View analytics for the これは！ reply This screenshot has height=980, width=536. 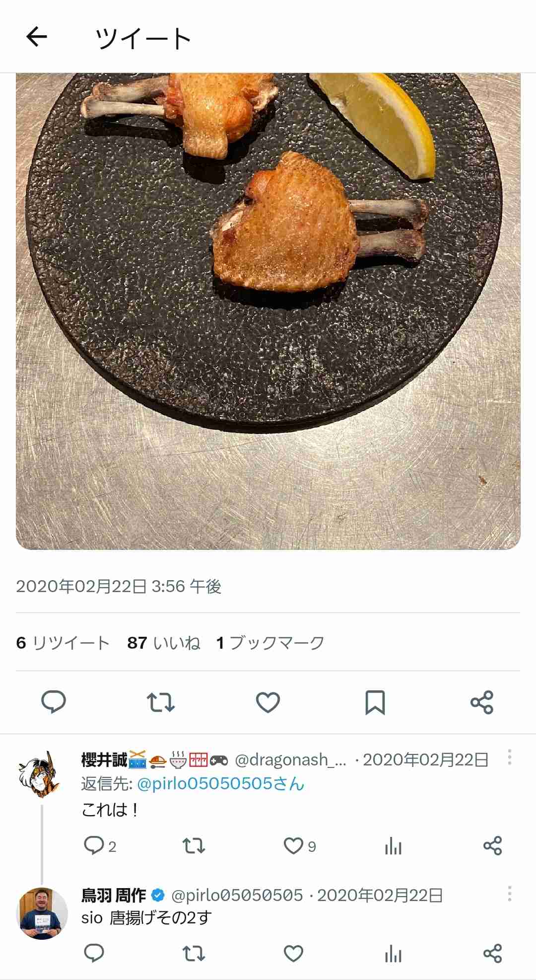tap(393, 845)
